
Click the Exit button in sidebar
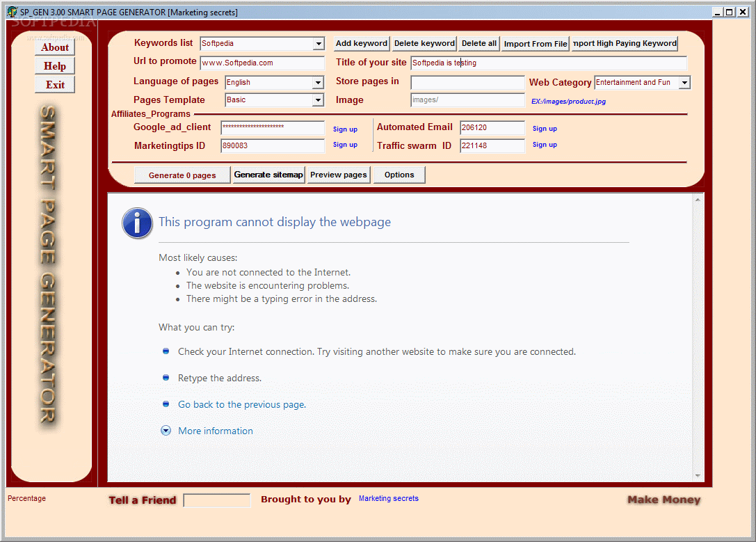pos(55,85)
